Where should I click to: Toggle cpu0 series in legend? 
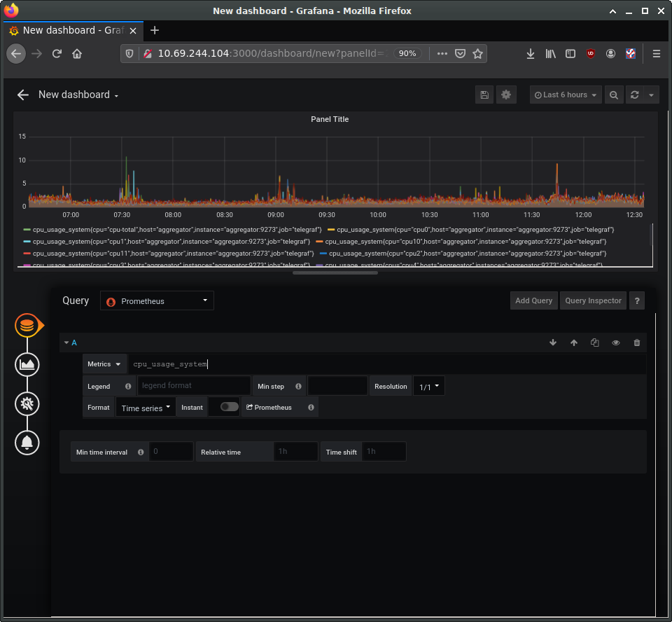point(476,230)
